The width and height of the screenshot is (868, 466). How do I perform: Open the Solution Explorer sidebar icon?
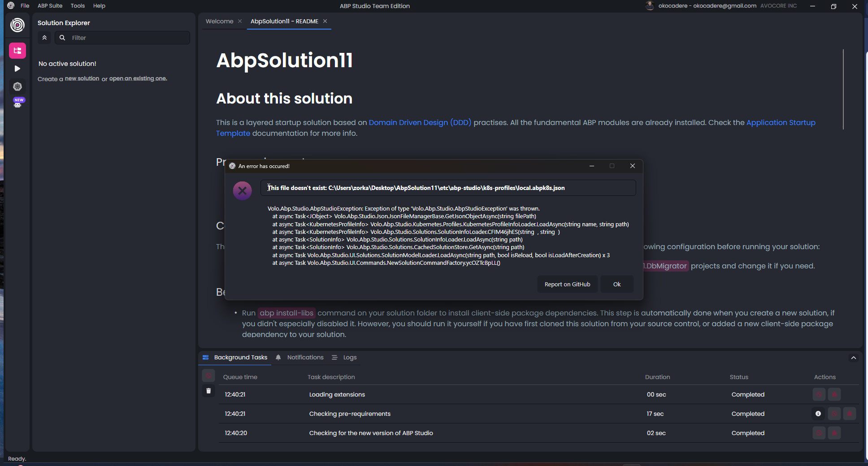[x=17, y=51]
